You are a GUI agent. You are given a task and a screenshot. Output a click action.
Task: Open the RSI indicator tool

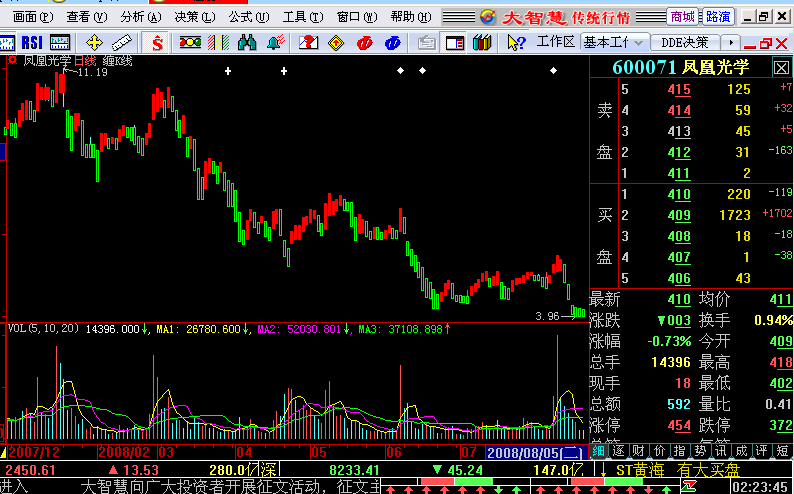pyautogui.click(x=32, y=43)
